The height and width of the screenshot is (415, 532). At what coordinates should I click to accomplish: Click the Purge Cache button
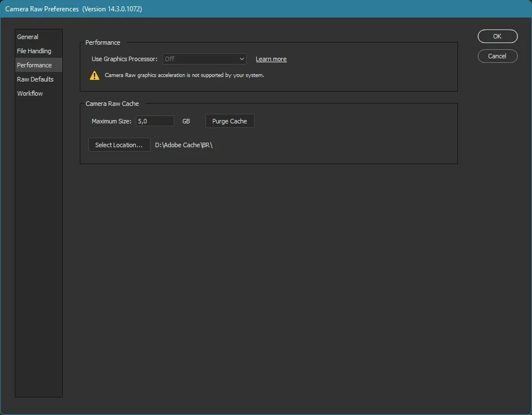[230, 121]
